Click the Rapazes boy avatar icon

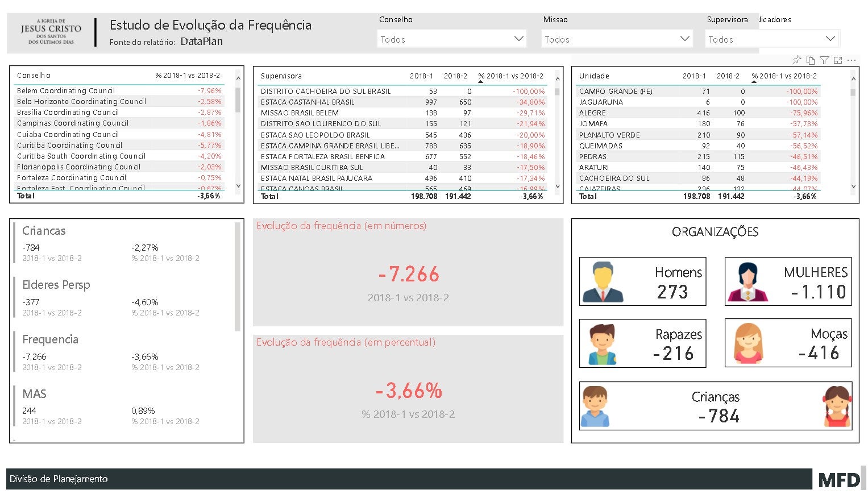603,344
